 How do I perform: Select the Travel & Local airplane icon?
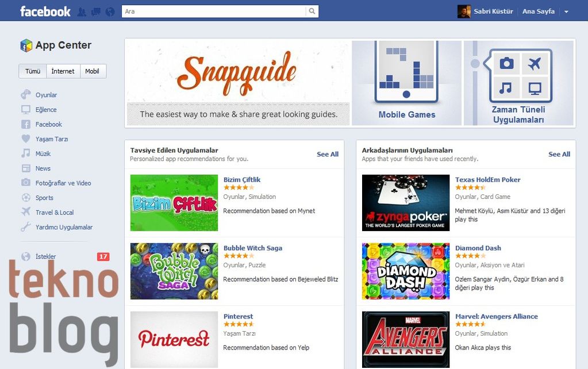pyautogui.click(x=26, y=212)
